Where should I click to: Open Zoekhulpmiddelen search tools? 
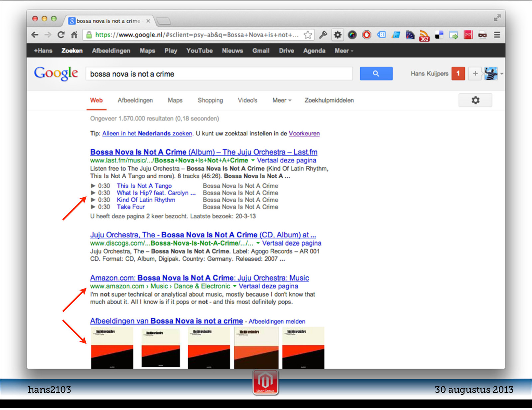[329, 100]
